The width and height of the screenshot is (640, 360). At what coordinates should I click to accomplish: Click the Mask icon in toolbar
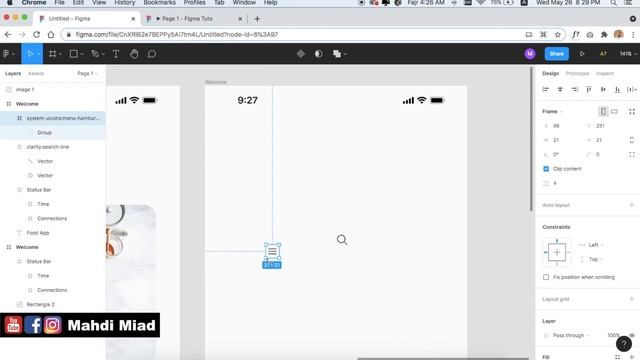click(319, 54)
